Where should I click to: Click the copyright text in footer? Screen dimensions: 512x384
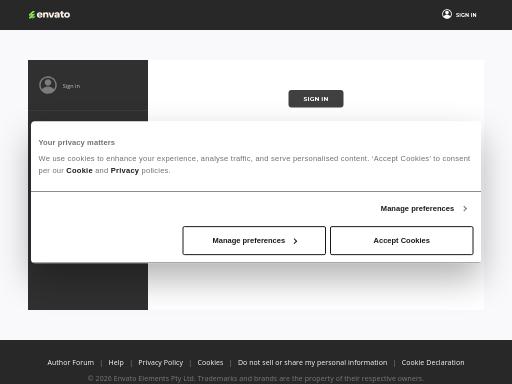[x=256, y=379]
